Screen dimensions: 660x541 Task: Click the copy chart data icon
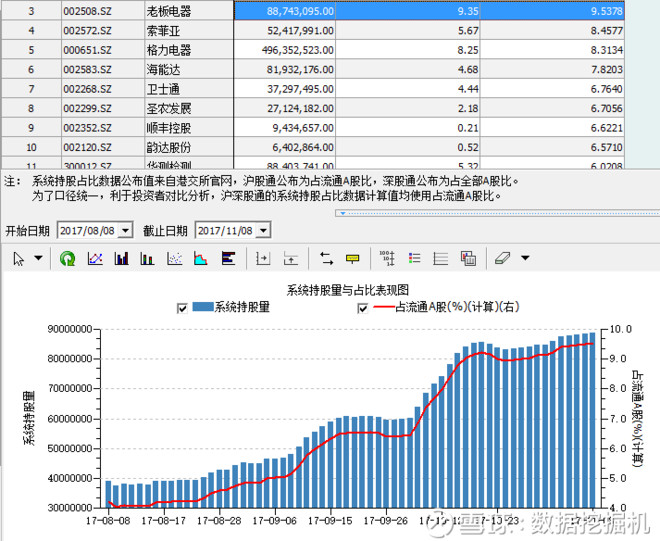[x=468, y=258]
